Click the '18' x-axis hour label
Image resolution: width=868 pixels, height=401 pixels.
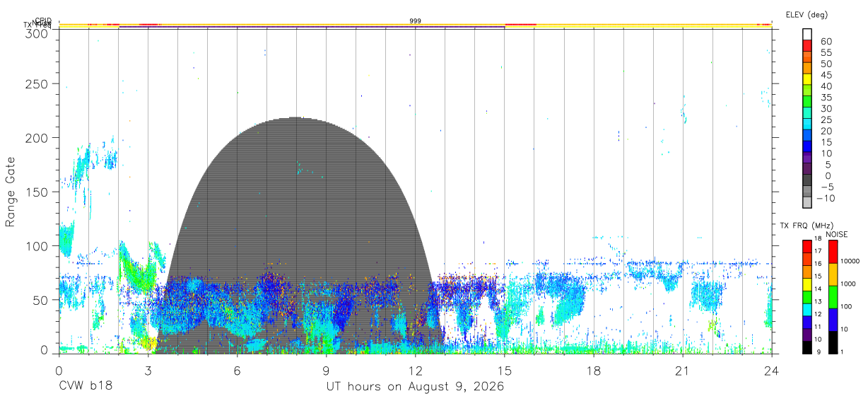(594, 370)
